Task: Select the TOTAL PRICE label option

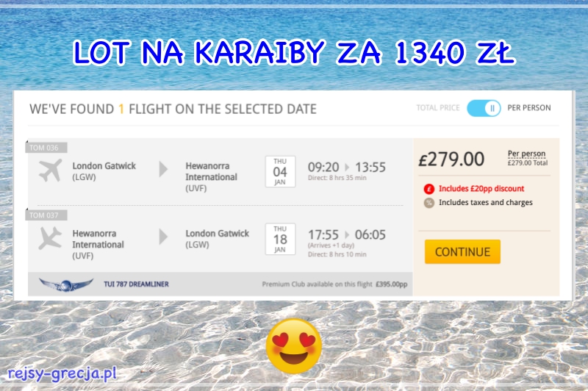Action: [x=438, y=108]
